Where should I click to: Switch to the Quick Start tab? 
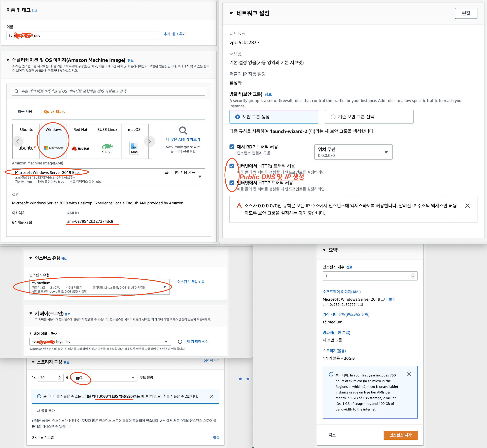click(54, 112)
